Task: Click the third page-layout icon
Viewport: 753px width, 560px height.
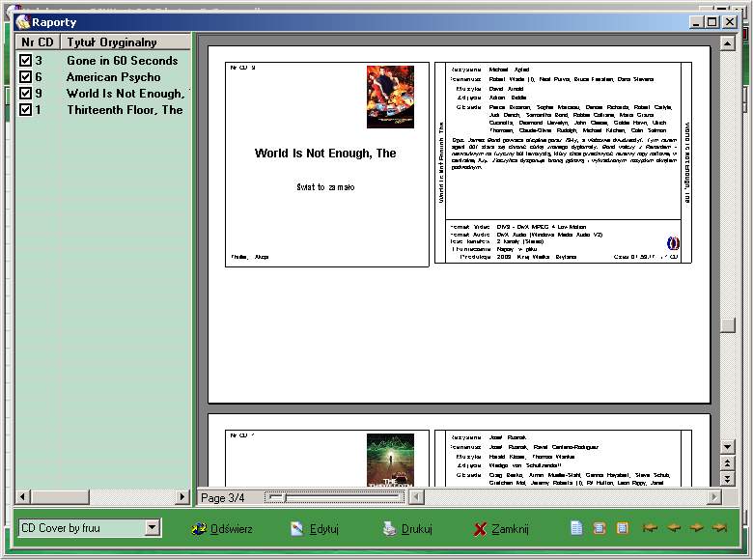Action: point(623,528)
